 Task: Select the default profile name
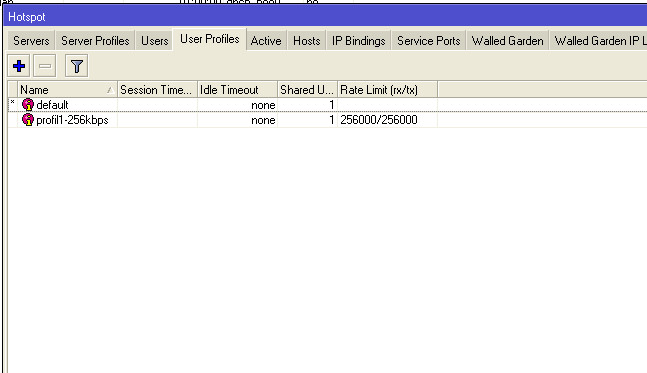pos(52,105)
